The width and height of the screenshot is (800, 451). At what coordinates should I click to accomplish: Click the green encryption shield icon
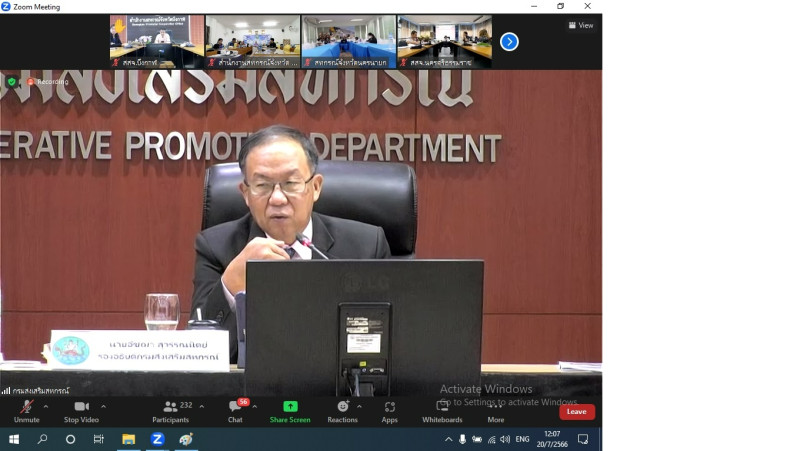click(x=11, y=82)
